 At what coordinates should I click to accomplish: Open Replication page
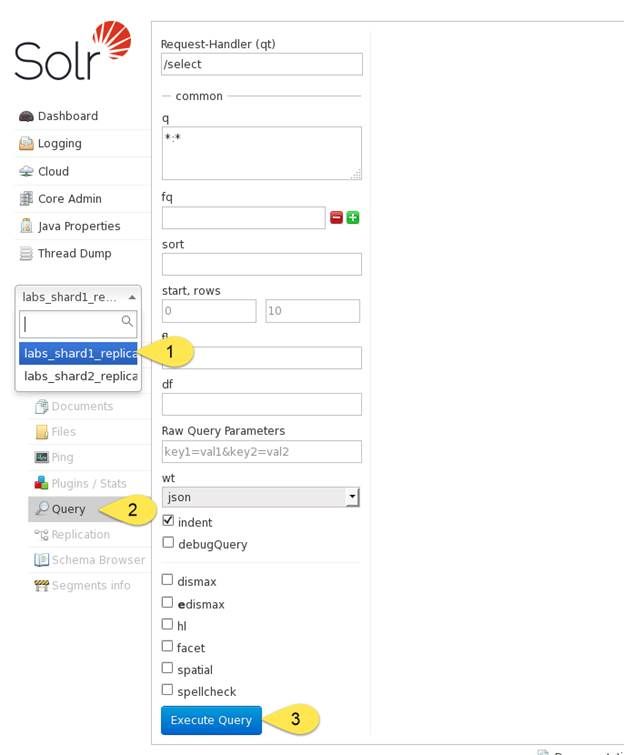81,534
